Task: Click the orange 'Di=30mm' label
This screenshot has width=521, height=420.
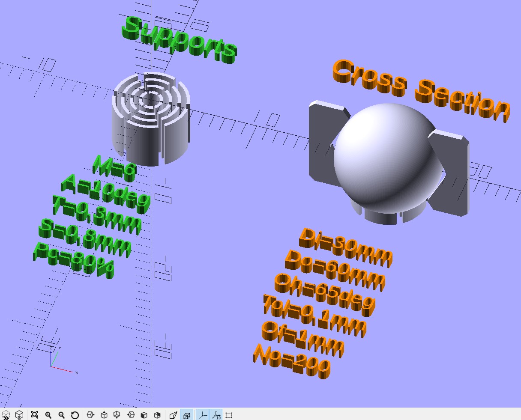Action: pyautogui.click(x=346, y=247)
